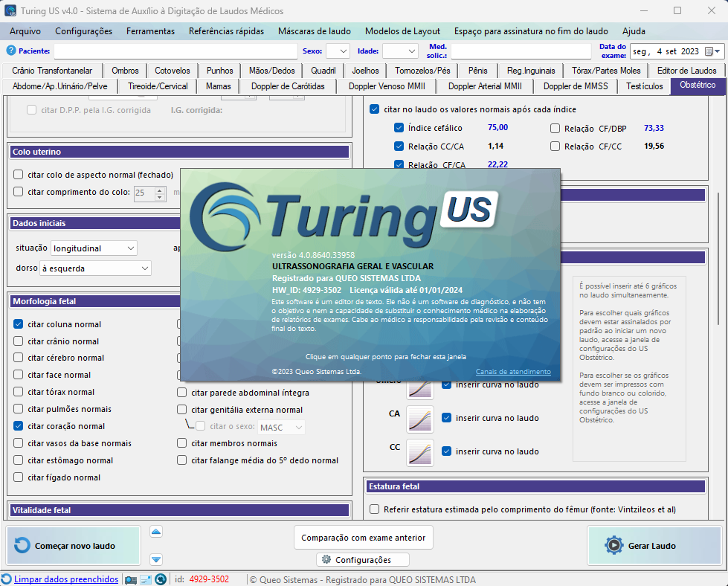Toggle the Índice cefálico checkbox
728x586 pixels.
tap(399, 128)
